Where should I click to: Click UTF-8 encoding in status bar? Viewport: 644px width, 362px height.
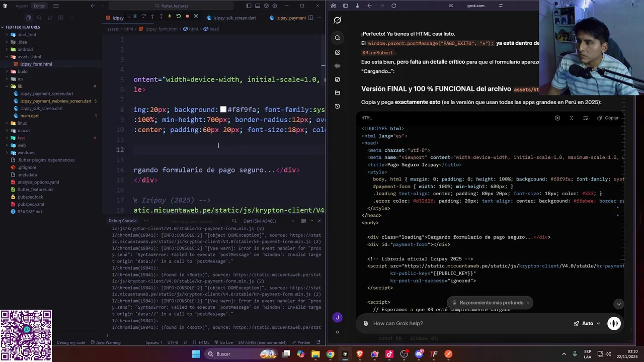173,342
